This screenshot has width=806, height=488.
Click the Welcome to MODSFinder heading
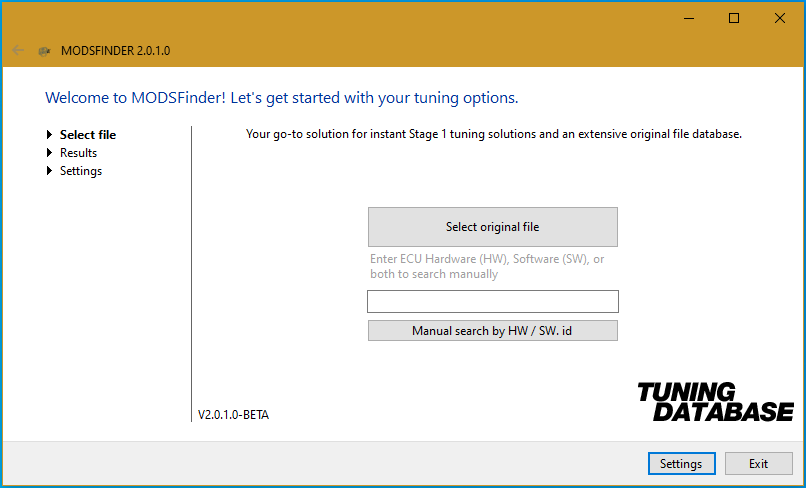(x=282, y=98)
